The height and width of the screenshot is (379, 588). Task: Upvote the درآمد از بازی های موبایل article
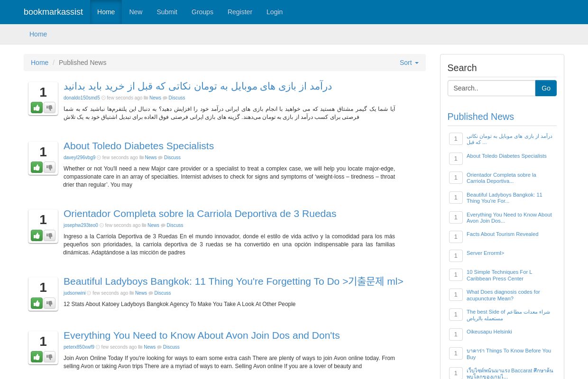[x=37, y=108]
